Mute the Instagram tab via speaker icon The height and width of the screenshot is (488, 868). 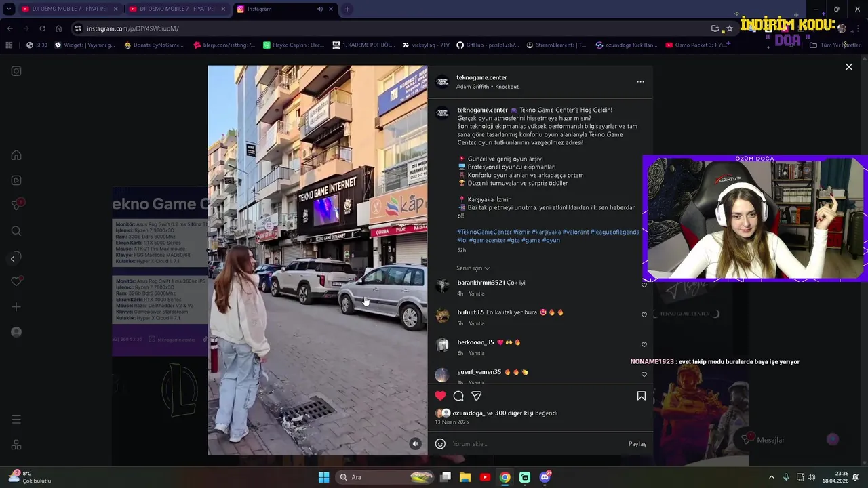[320, 9]
